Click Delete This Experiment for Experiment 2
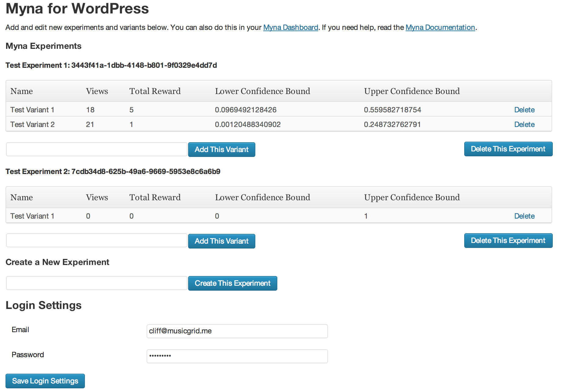This screenshot has height=392, width=565. pyautogui.click(x=508, y=241)
